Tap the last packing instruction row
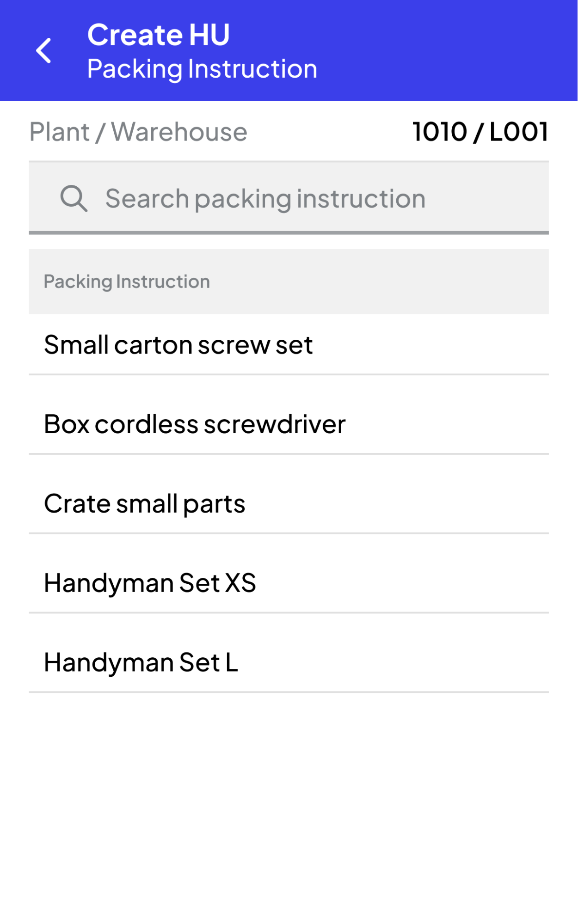 (289, 662)
